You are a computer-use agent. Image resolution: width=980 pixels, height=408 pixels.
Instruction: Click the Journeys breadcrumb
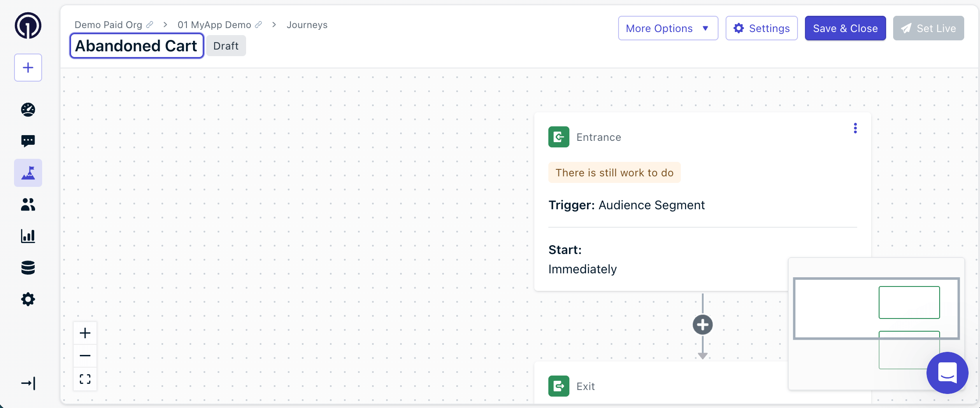[x=307, y=25]
